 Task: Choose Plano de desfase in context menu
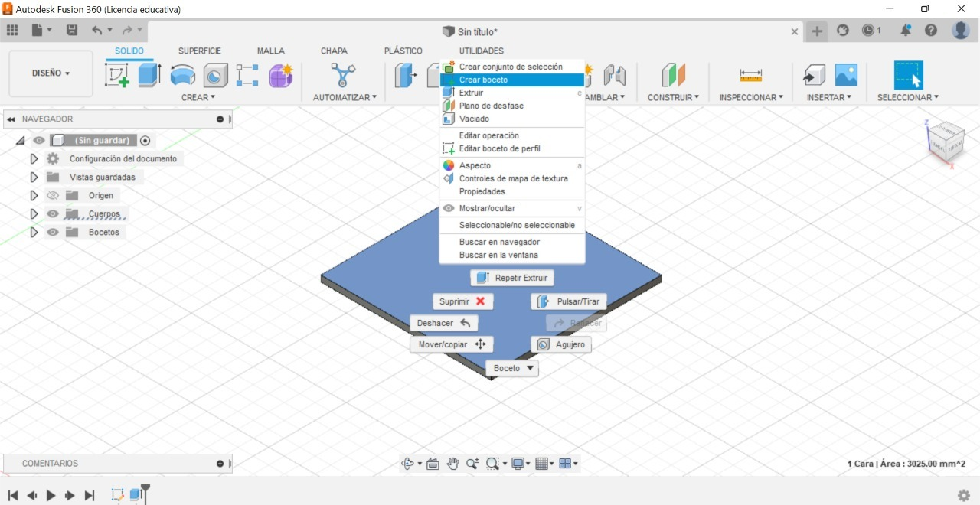click(x=512, y=106)
